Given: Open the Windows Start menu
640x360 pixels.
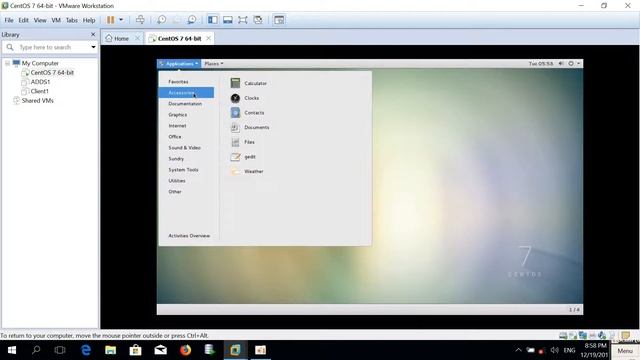Looking at the screenshot, I should pyautogui.click(x=12, y=350).
